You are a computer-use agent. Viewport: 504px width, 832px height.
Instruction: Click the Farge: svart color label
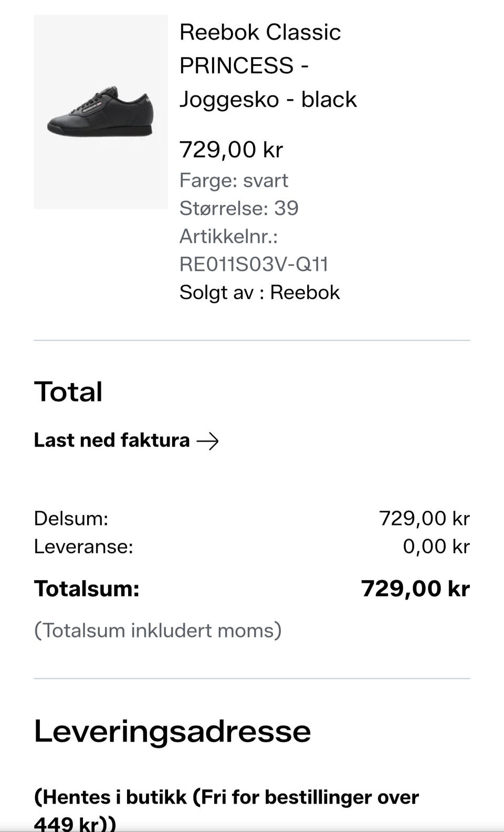(x=234, y=181)
